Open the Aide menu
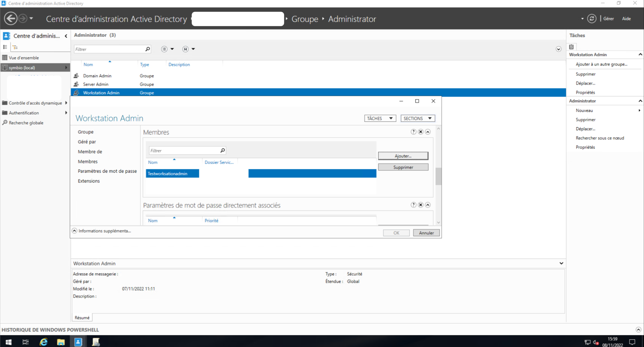The image size is (644, 347). 626,18
